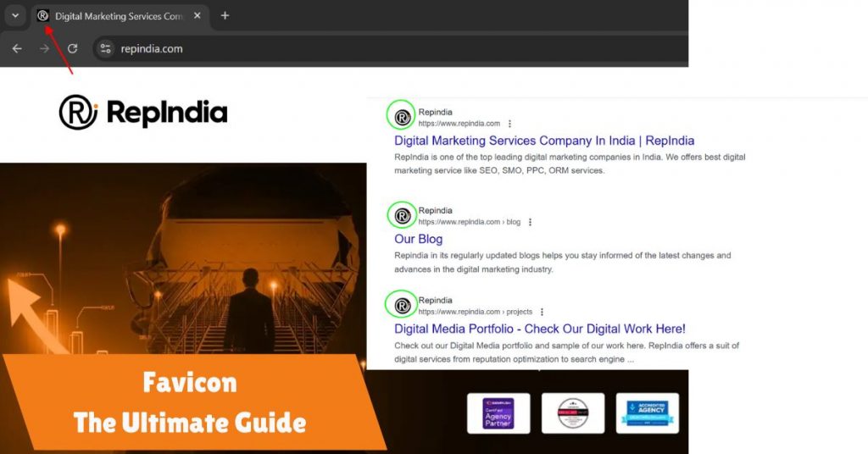868x454 pixels.
Task: Click favicon beside first Repindia search result
Action: pyautogui.click(x=402, y=117)
